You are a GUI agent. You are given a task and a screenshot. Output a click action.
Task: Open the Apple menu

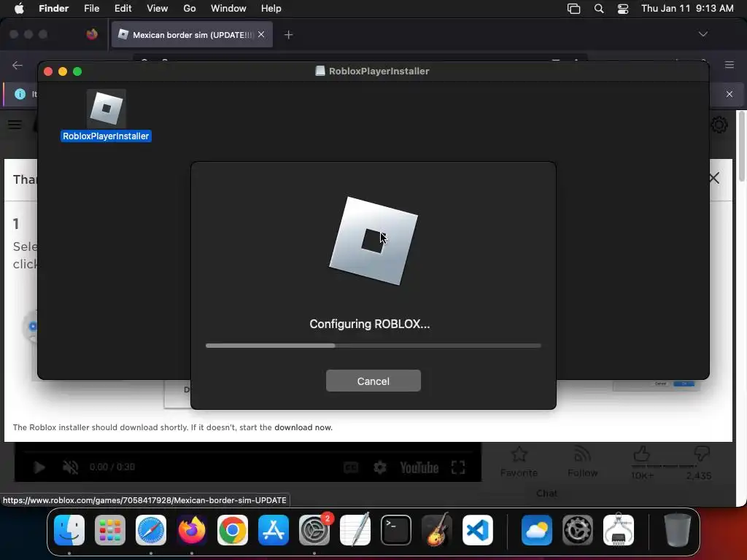click(x=19, y=9)
